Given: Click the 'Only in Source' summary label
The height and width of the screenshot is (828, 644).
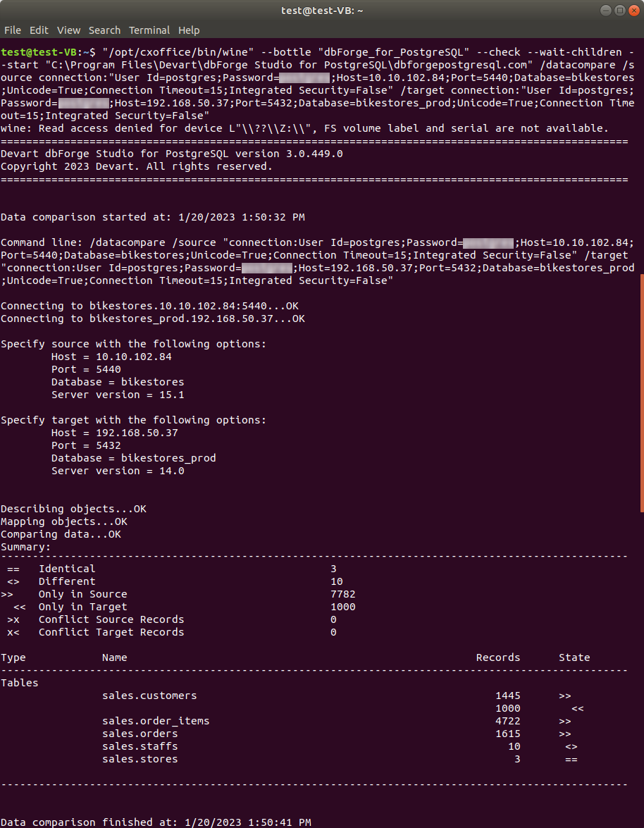Looking at the screenshot, I should click(83, 594).
